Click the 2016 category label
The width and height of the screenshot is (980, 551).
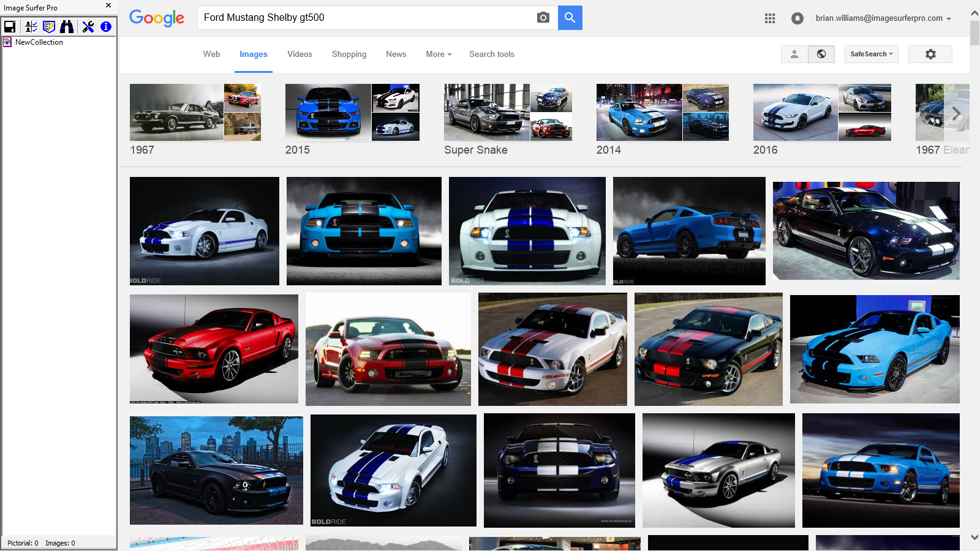766,150
